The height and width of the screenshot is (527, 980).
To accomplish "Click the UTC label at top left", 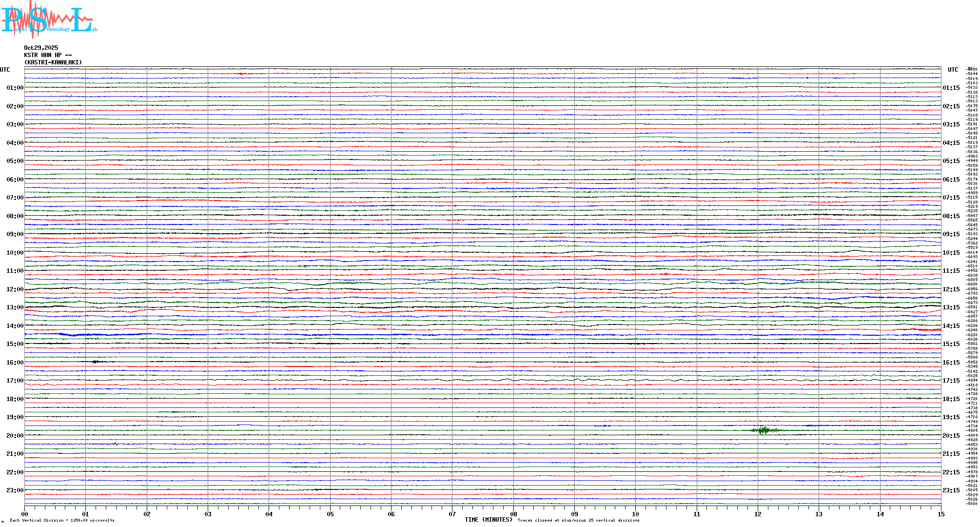I will click(x=5, y=70).
